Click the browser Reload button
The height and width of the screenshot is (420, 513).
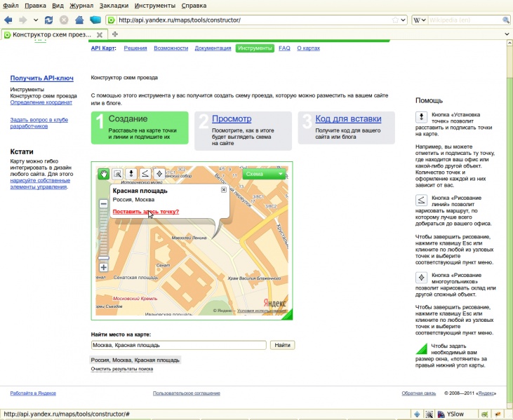(x=48, y=20)
